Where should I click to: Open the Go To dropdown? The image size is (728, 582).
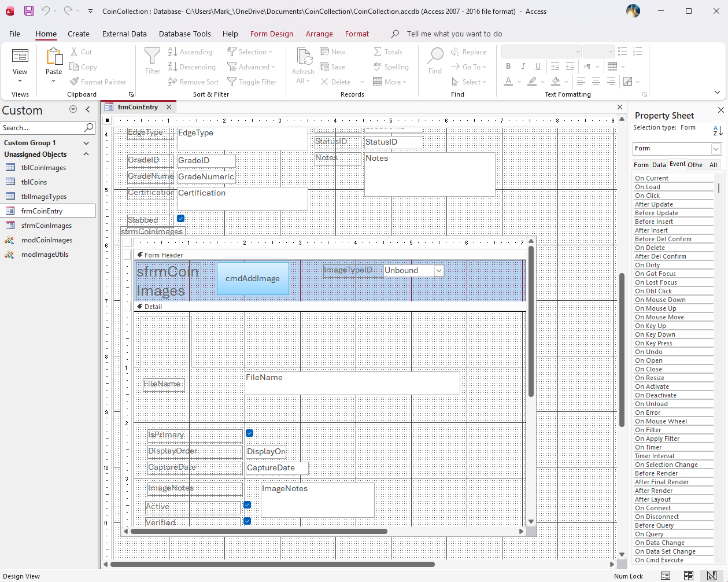(x=484, y=67)
